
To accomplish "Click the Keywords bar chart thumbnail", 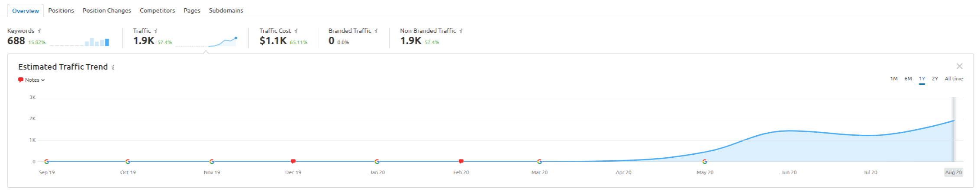I will tap(79, 42).
